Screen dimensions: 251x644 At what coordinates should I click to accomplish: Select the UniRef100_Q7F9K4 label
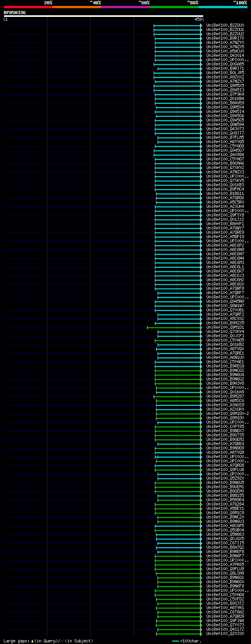225,95
